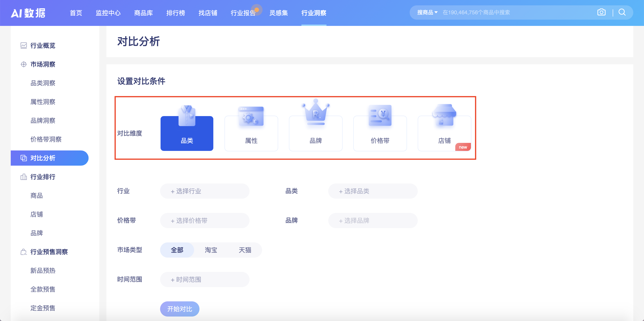Open 定金预售 in the sidebar
This screenshot has width=644, height=321.
pyautogui.click(x=42, y=308)
